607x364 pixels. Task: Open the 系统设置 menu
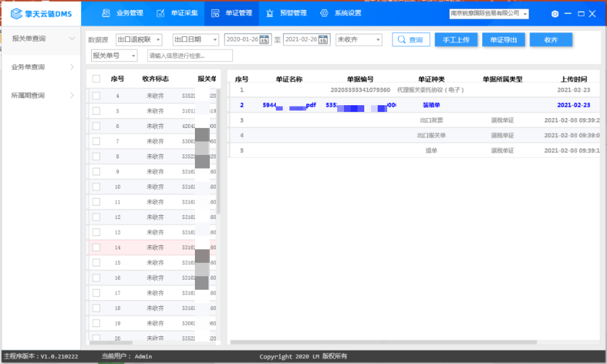tap(341, 13)
